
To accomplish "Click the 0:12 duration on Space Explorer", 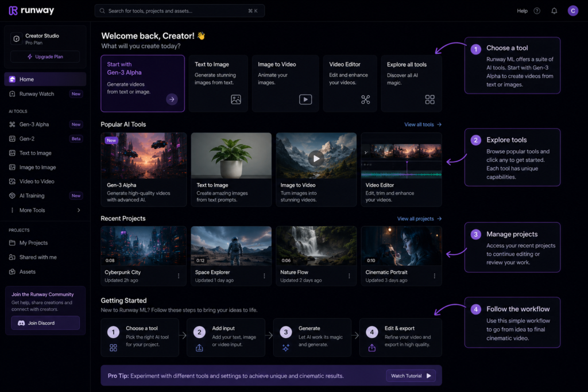I will [x=200, y=261].
